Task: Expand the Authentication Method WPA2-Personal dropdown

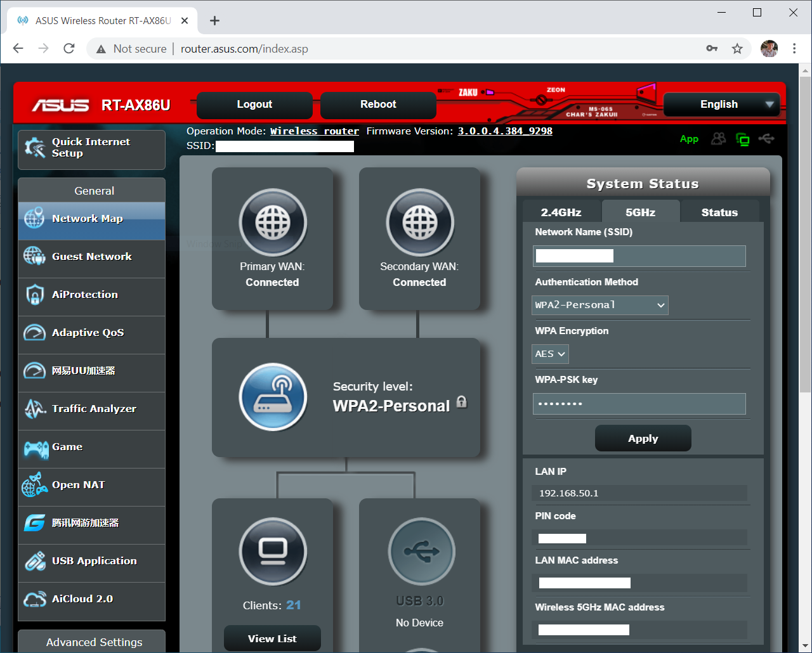Action: 600,305
